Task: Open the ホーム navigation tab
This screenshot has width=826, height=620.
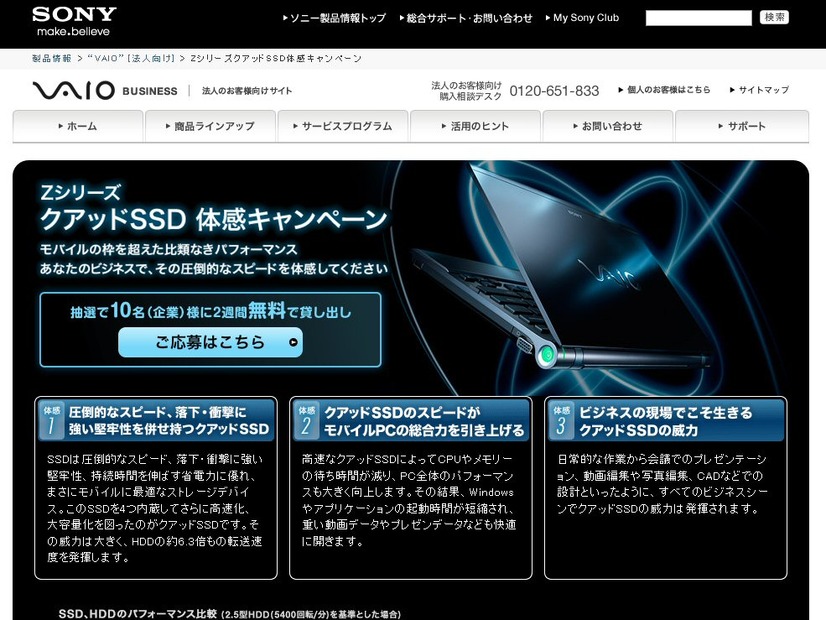Action: (x=77, y=126)
